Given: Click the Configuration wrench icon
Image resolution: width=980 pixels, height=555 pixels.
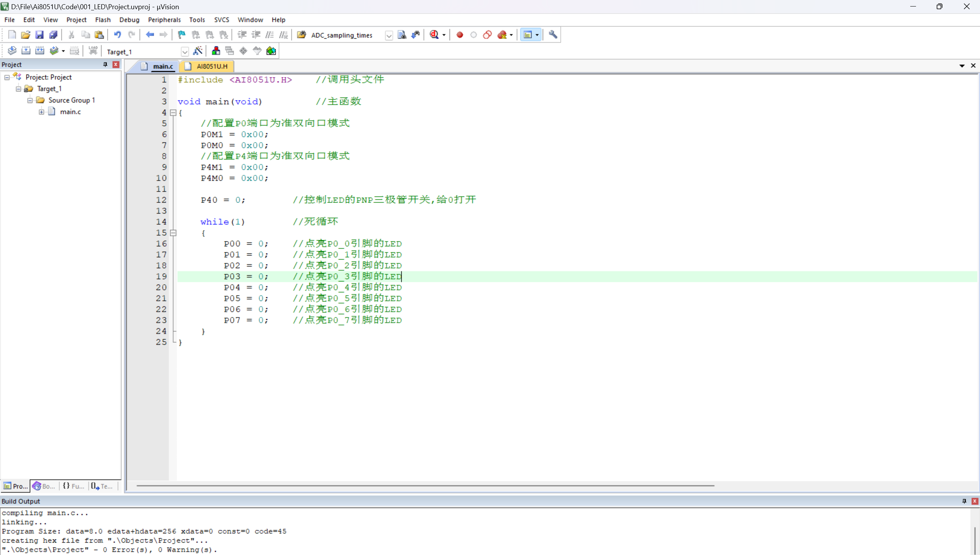Looking at the screenshot, I should tap(553, 35).
